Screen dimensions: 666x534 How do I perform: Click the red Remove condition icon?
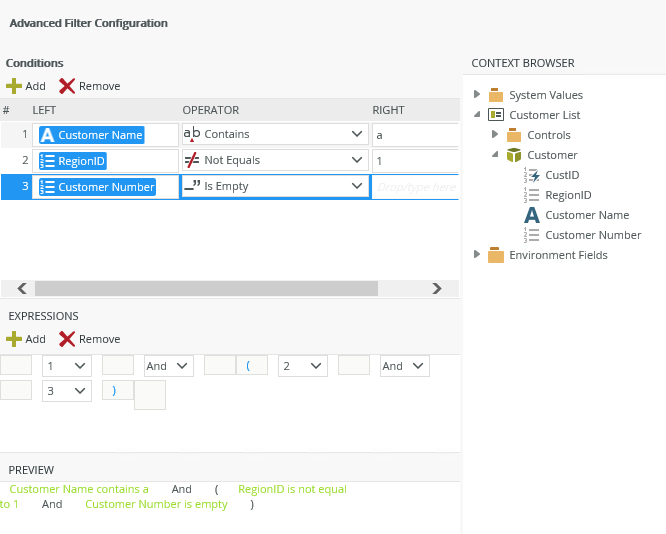click(67, 86)
